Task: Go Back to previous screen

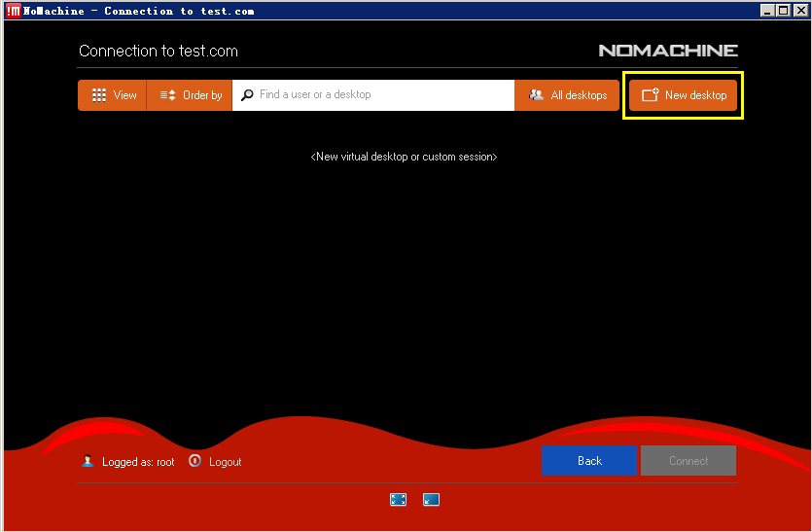Action: click(589, 460)
